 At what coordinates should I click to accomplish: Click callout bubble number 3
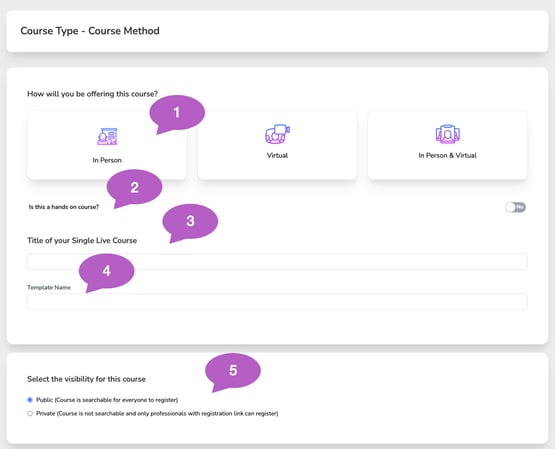190,222
